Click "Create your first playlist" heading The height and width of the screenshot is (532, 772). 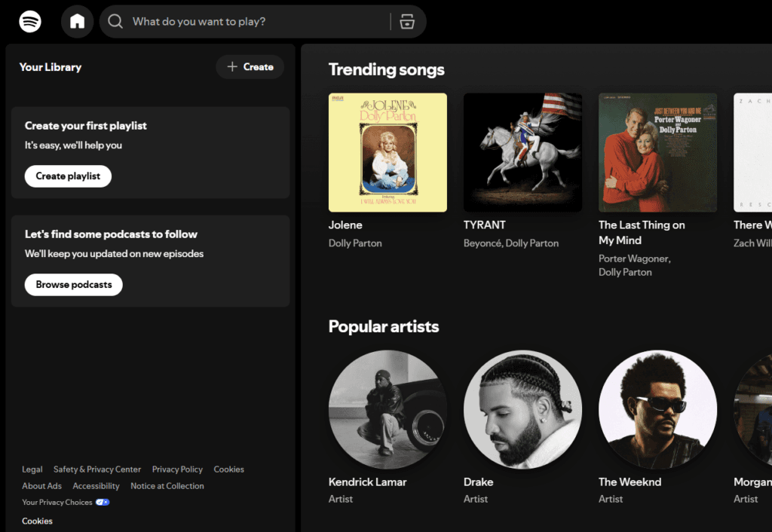coord(86,126)
